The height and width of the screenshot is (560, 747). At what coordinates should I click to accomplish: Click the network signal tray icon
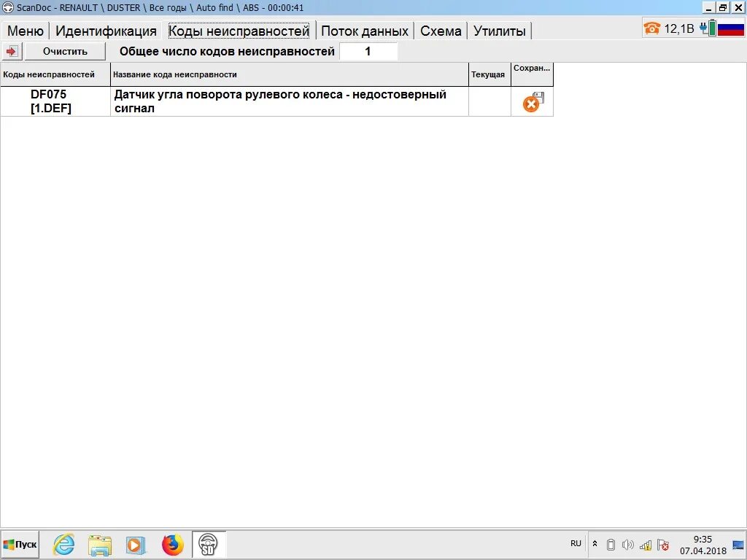(646, 544)
